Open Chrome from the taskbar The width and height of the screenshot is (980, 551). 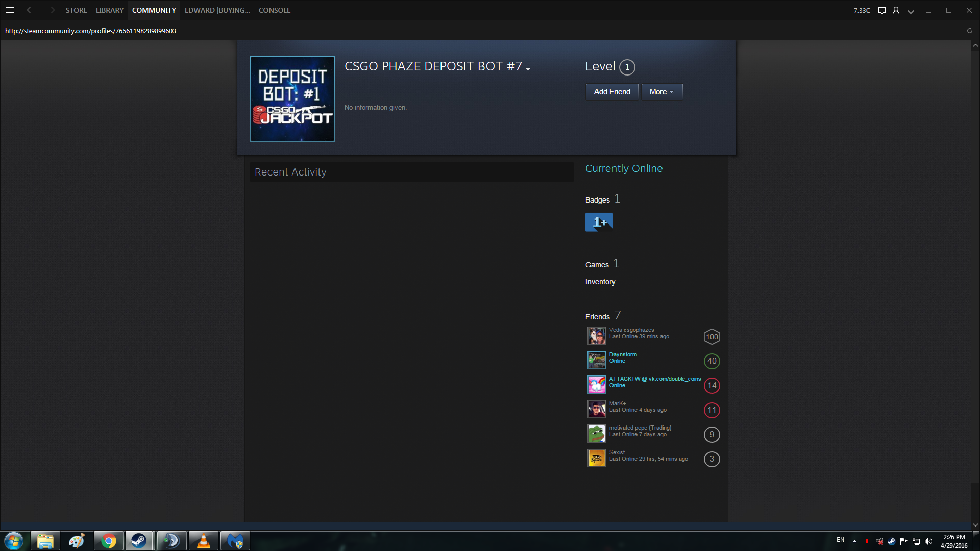(x=108, y=541)
